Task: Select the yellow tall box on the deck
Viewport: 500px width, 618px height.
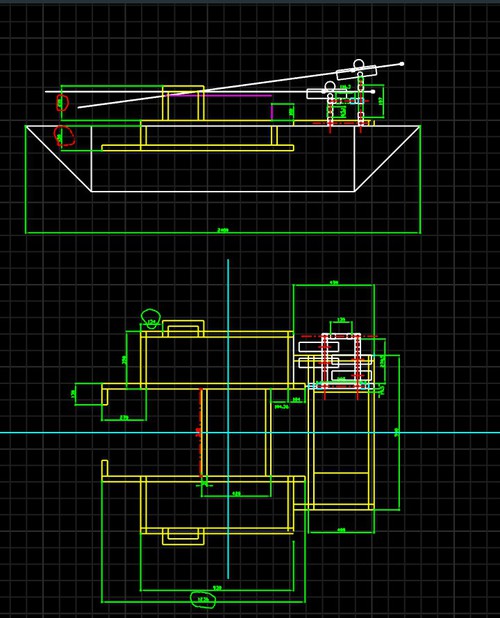Action: pyautogui.click(x=184, y=103)
